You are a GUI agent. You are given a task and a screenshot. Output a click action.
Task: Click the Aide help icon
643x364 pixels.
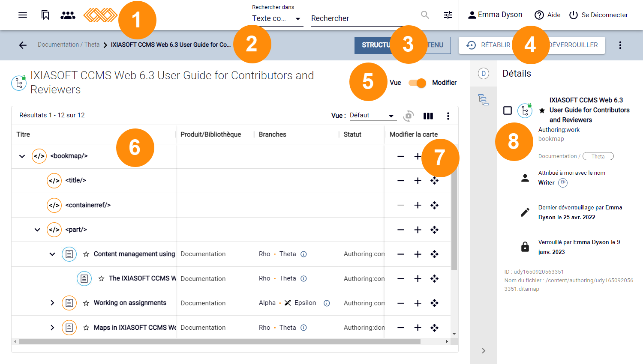tap(539, 15)
